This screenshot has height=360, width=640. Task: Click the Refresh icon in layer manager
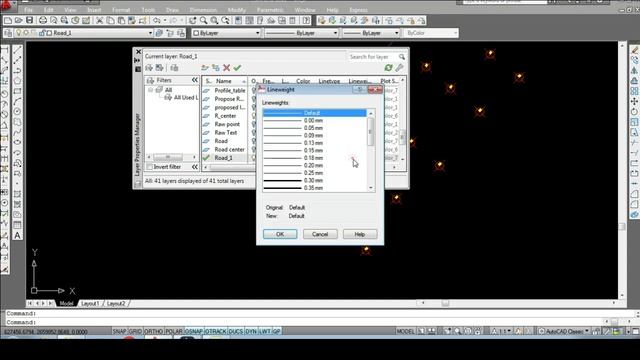coord(388,68)
